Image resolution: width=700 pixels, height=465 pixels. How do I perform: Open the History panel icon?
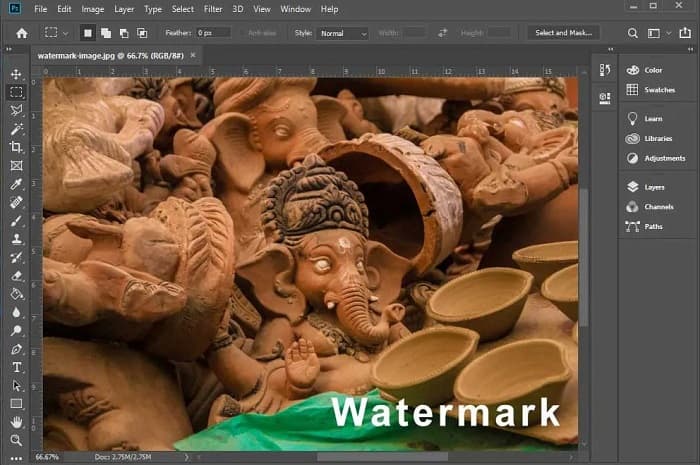pyautogui.click(x=604, y=69)
